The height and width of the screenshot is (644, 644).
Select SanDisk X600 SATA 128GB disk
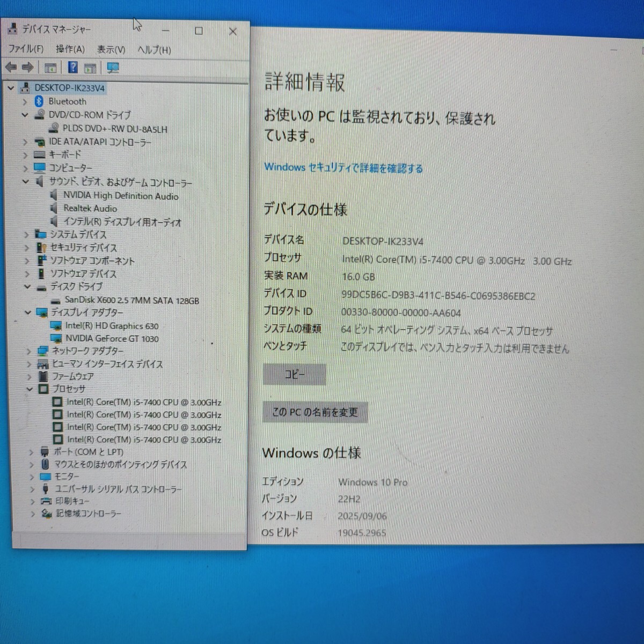(x=131, y=301)
